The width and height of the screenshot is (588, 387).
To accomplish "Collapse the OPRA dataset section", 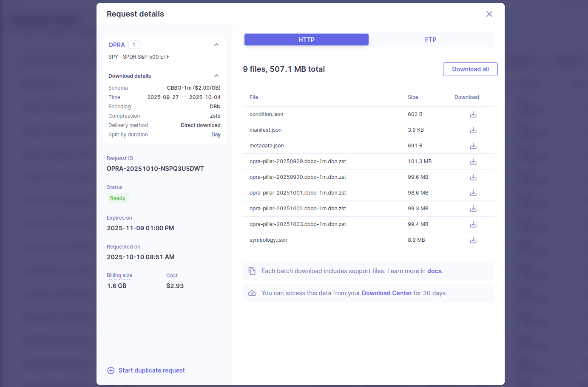I will pyautogui.click(x=216, y=45).
